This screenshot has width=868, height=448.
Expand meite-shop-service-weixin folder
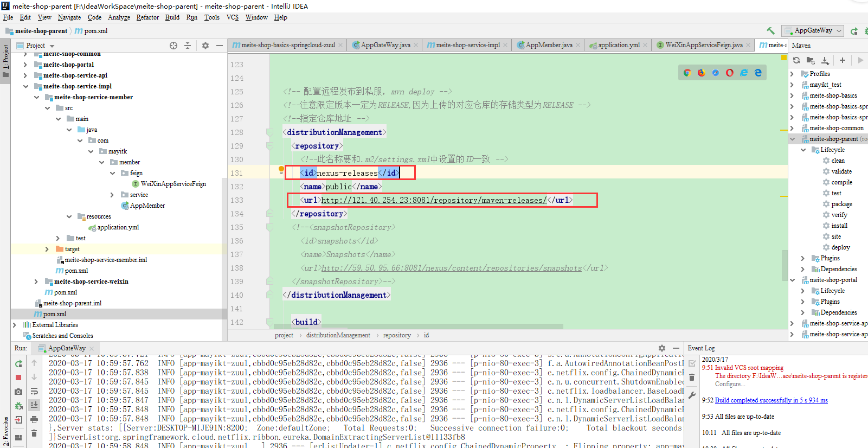pos(36,281)
